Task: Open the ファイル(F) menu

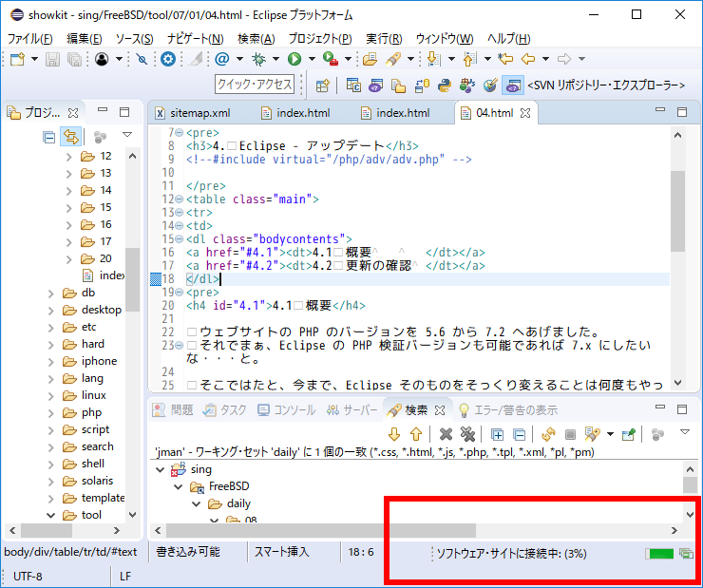Action: click(x=29, y=39)
